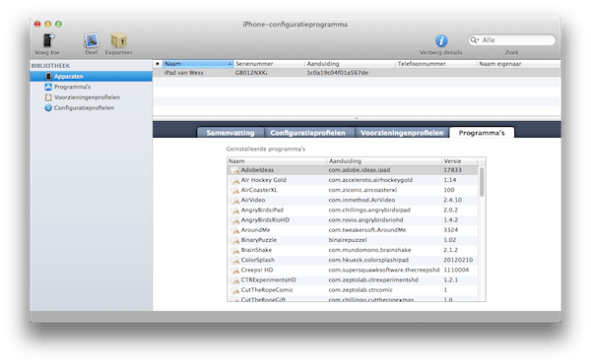Click the Programma's App Store sidebar icon
The image size is (591, 364).
coord(48,87)
